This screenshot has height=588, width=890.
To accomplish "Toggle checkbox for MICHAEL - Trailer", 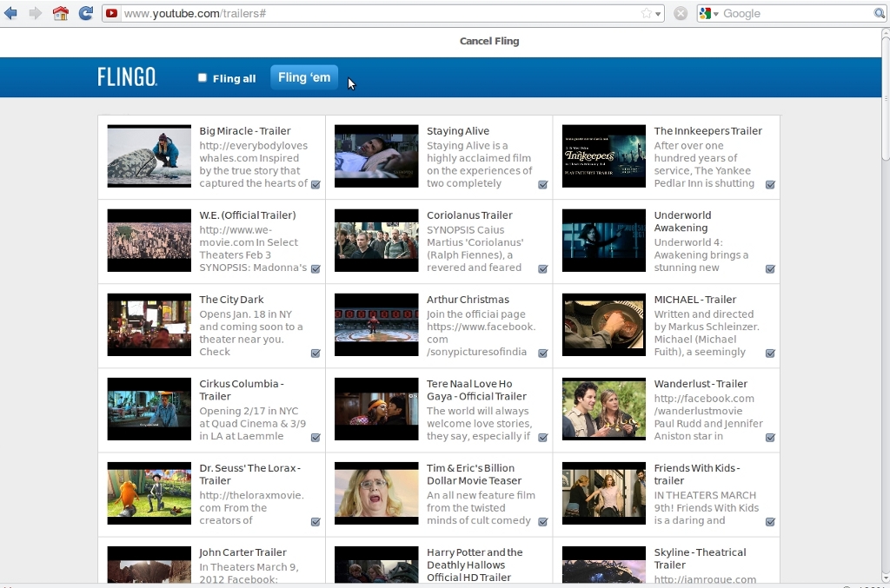I will (770, 353).
